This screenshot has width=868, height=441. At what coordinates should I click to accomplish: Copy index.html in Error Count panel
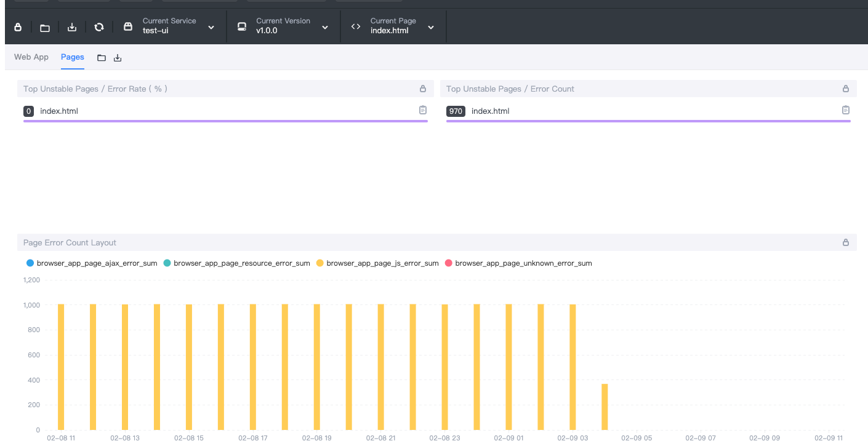click(846, 110)
